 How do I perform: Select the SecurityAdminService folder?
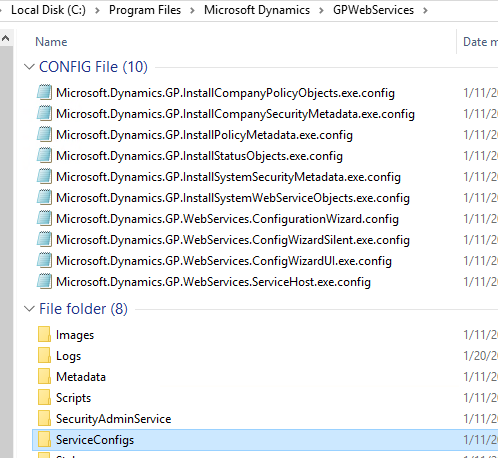click(x=114, y=419)
